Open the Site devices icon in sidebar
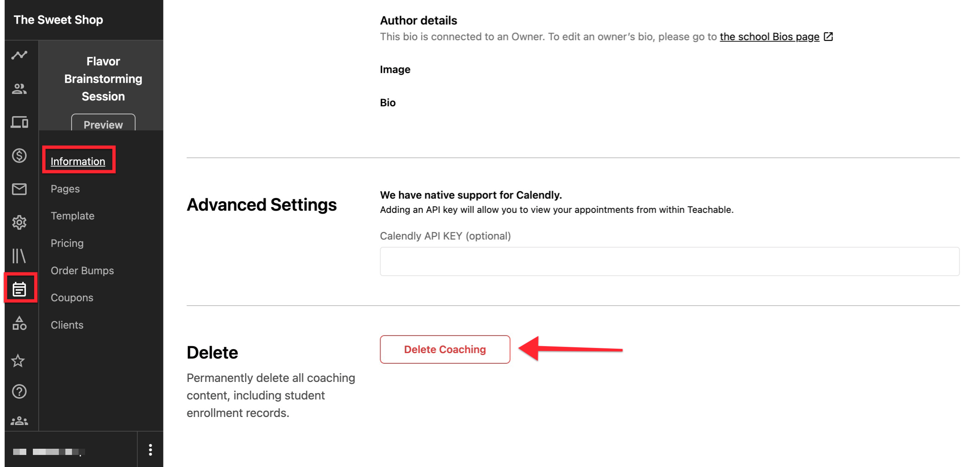Viewport: 980px width, 467px height. pos(19,122)
